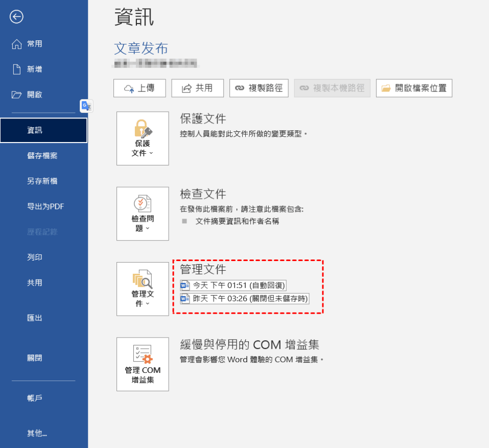Choose 另存新檔 in sidebar

coord(43,181)
